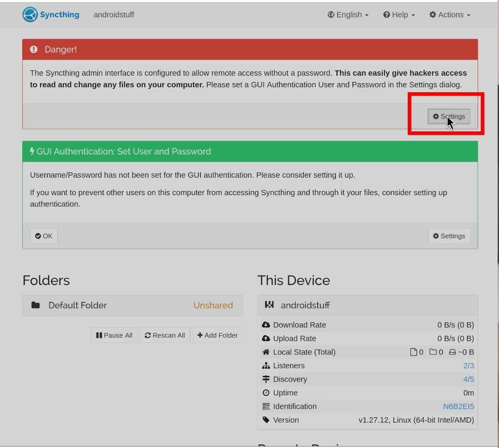Click the Version tag icon
This screenshot has height=448, width=499.
[x=266, y=420]
